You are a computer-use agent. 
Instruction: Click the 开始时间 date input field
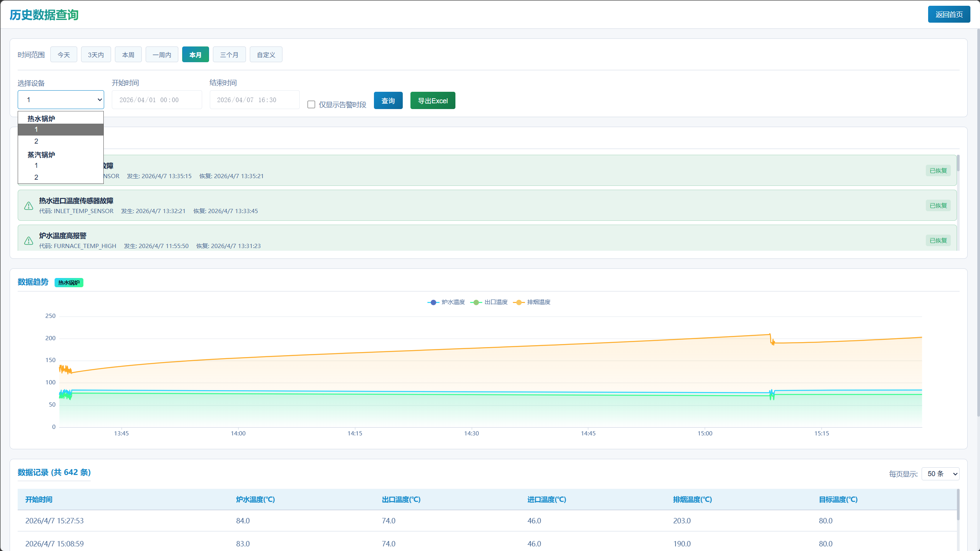[156, 100]
